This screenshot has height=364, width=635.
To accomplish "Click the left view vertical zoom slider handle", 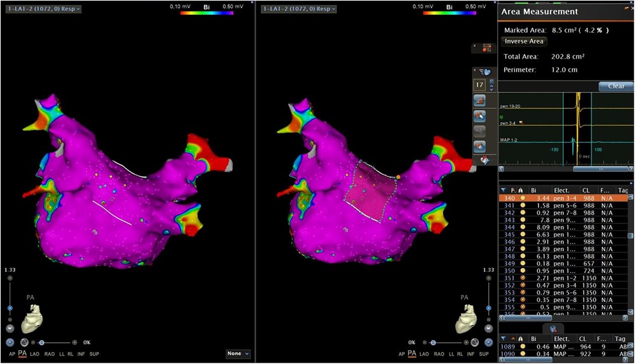I will [10, 308].
